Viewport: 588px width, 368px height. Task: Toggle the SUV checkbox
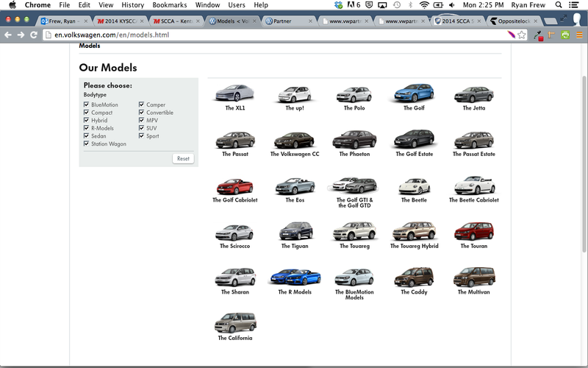141,128
